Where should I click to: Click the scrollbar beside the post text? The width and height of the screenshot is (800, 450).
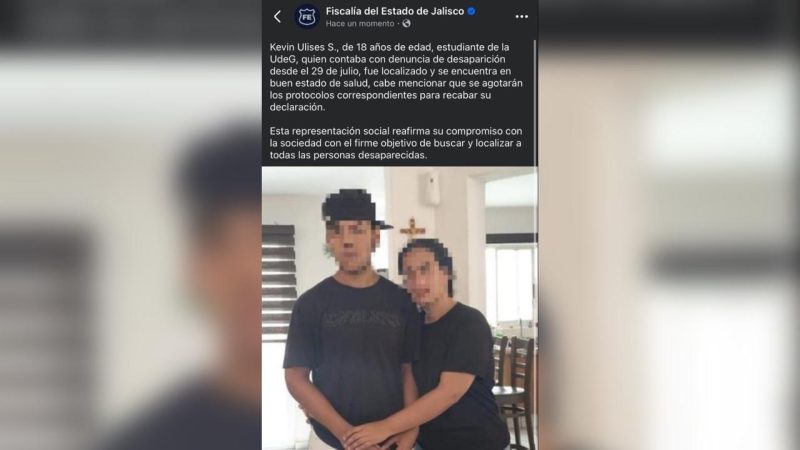point(535,102)
